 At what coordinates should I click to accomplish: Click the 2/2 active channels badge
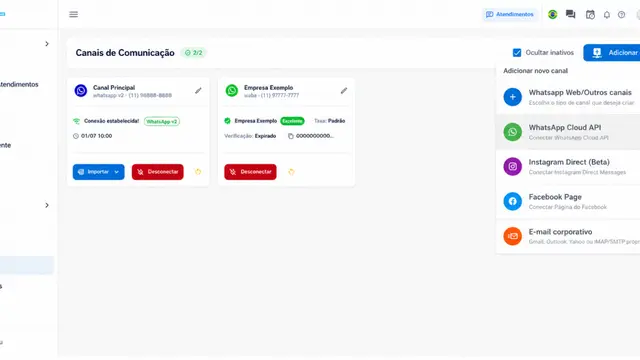[x=193, y=53]
